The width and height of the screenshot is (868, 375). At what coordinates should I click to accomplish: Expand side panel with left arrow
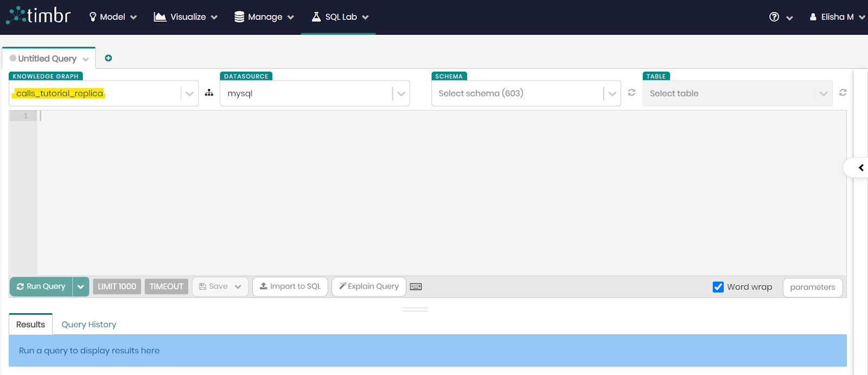[860, 168]
